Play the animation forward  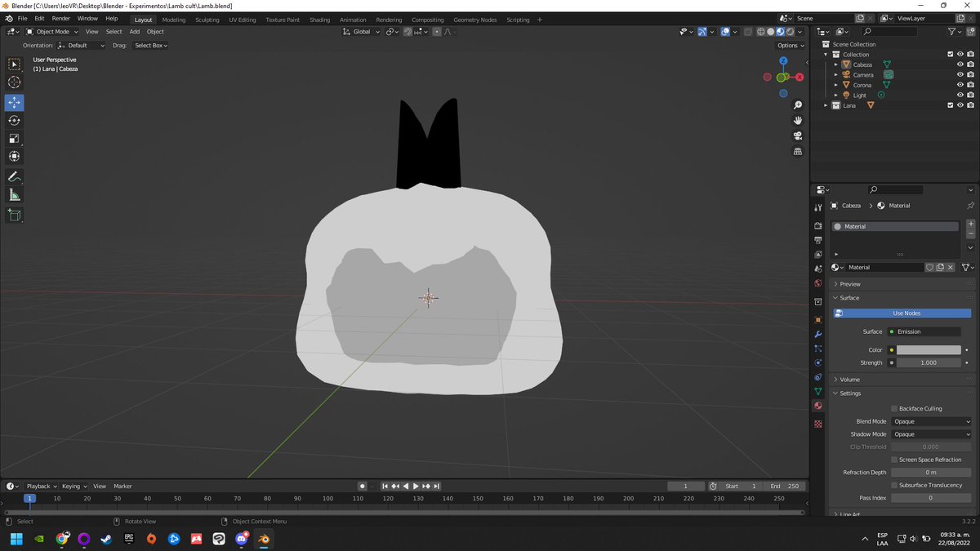click(x=416, y=487)
